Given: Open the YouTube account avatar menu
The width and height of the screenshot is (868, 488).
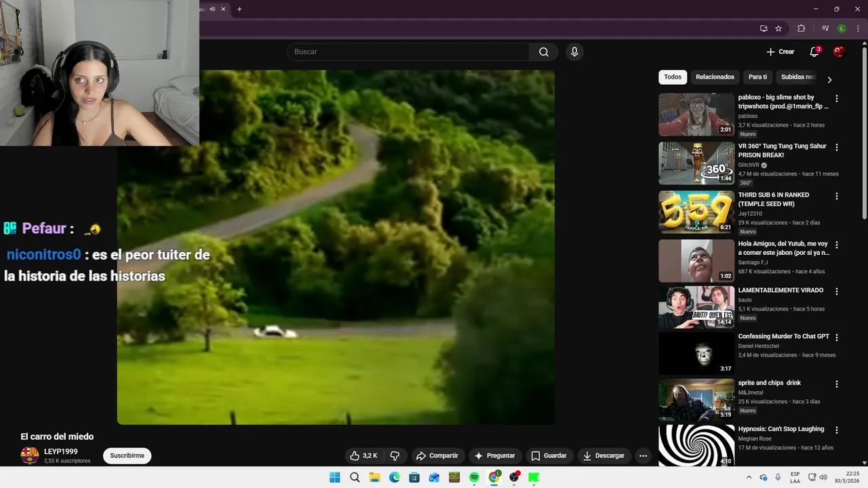Looking at the screenshot, I should point(840,52).
